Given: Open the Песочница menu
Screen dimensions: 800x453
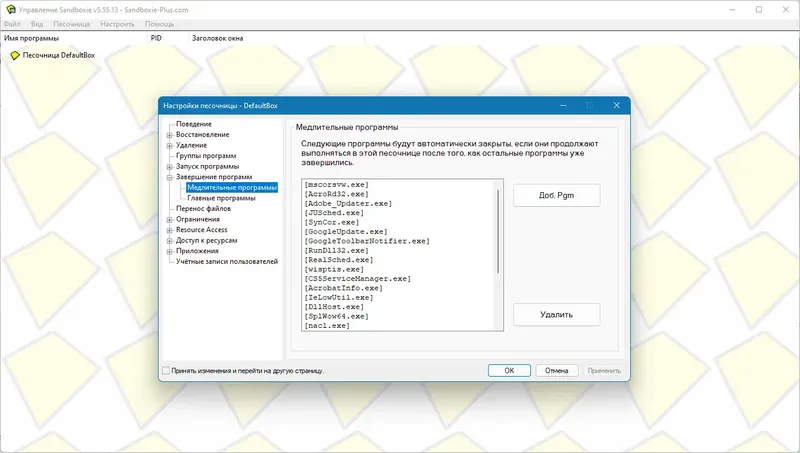Looking at the screenshot, I should tap(71, 24).
